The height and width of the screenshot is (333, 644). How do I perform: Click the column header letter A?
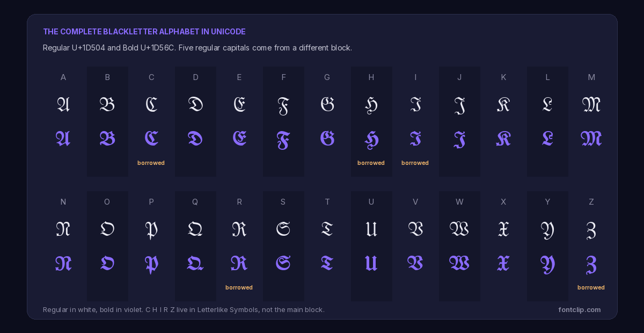pos(63,77)
